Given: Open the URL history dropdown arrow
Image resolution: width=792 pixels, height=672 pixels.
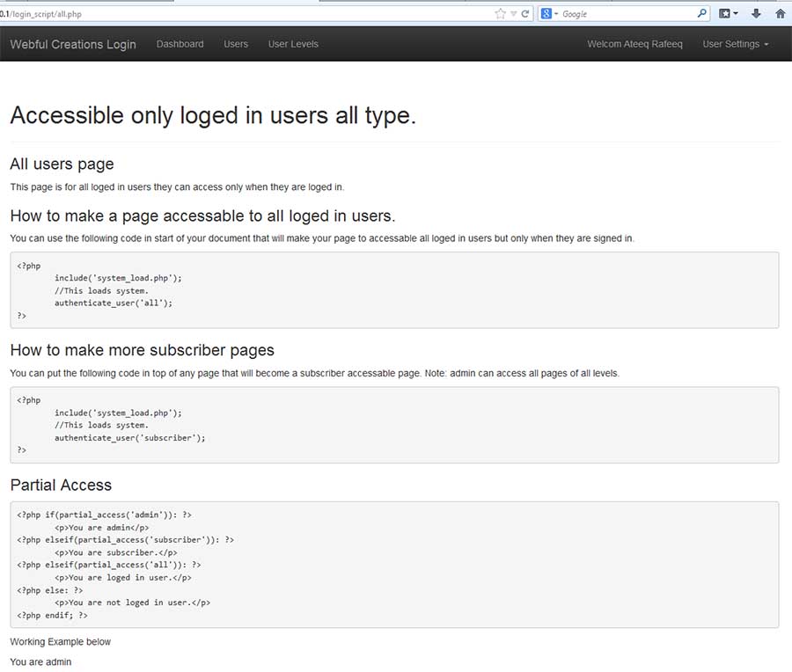Looking at the screenshot, I should tap(514, 14).
